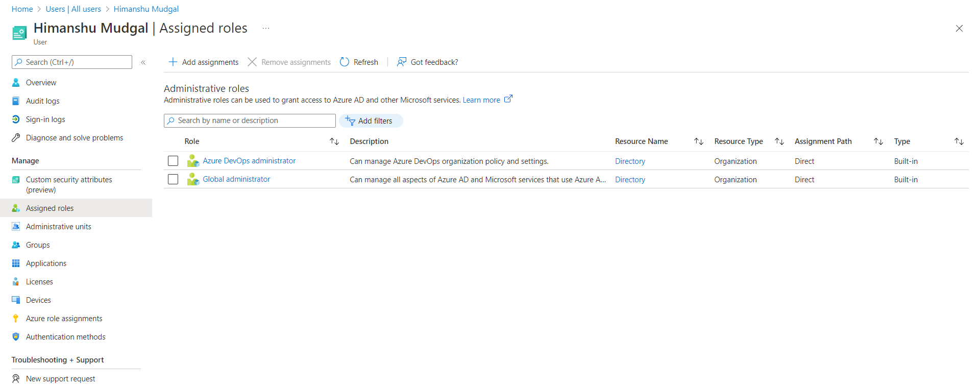Sort table by Type column arrows

click(959, 141)
